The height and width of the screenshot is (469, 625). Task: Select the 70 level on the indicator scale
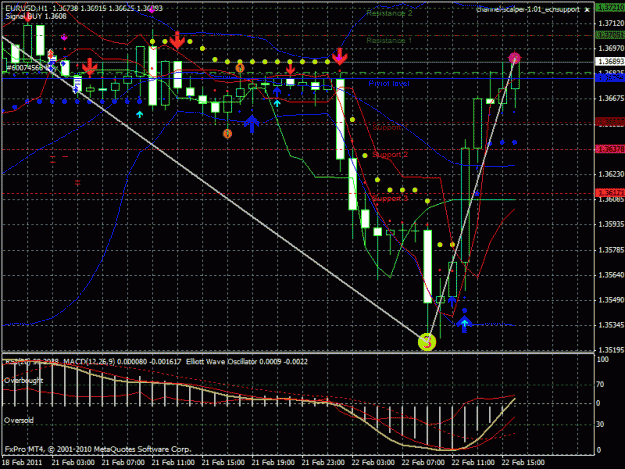[600, 384]
